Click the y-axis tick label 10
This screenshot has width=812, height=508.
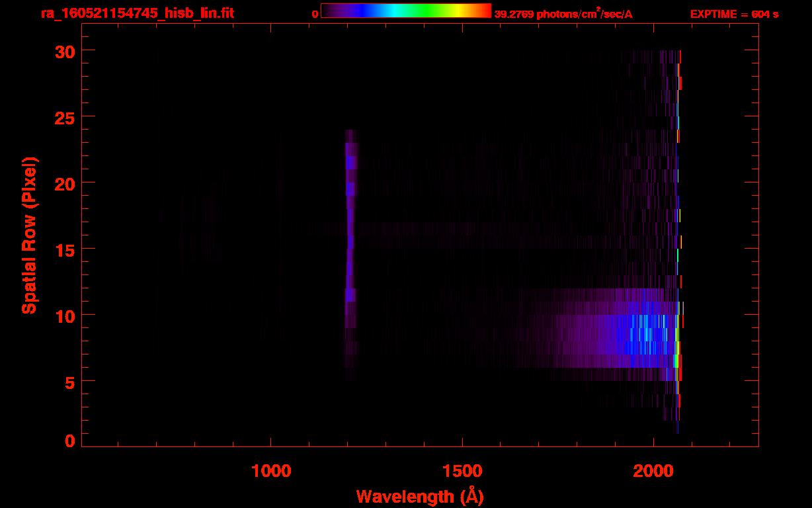(65, 316)
